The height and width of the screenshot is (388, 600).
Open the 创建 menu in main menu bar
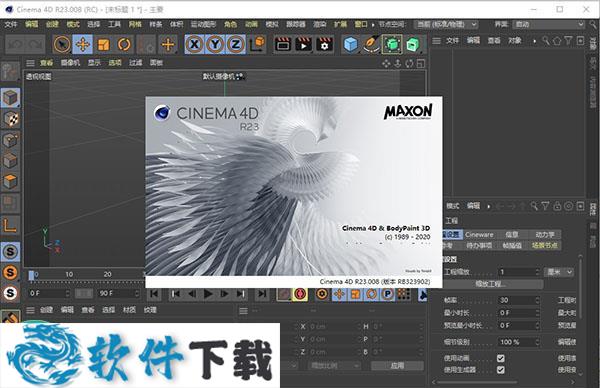coord(52,24)
